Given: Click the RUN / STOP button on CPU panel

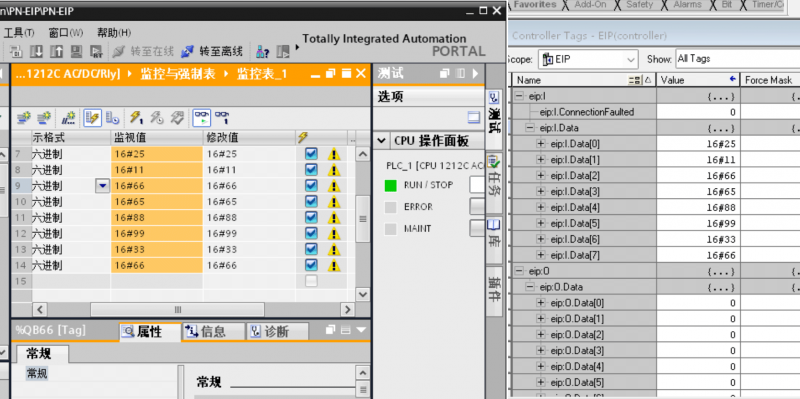Looking at the screenshot, I should 477,185.
